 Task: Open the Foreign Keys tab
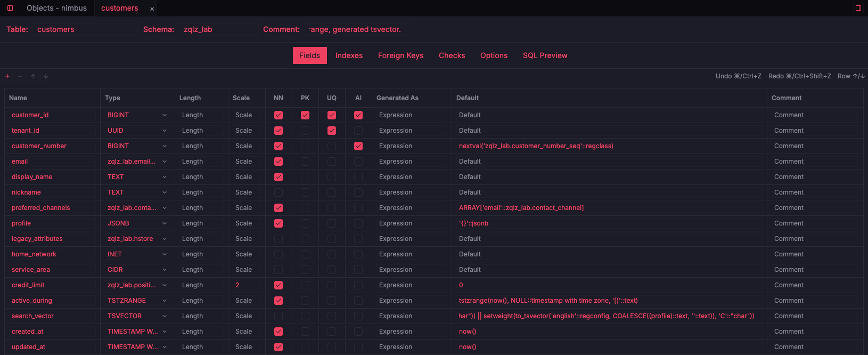click(401, 55)
